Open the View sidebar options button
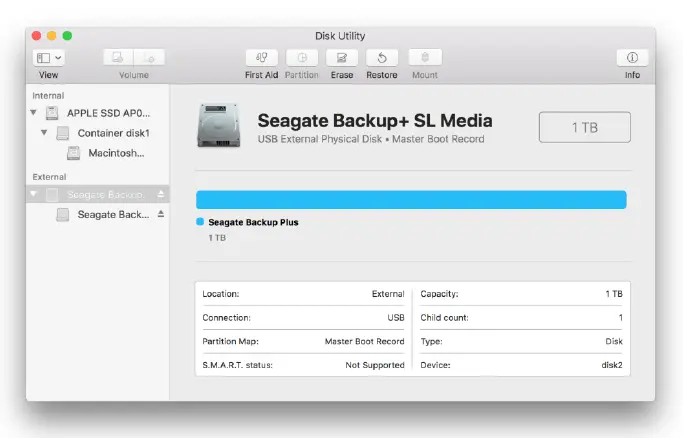 coord(49,57)
